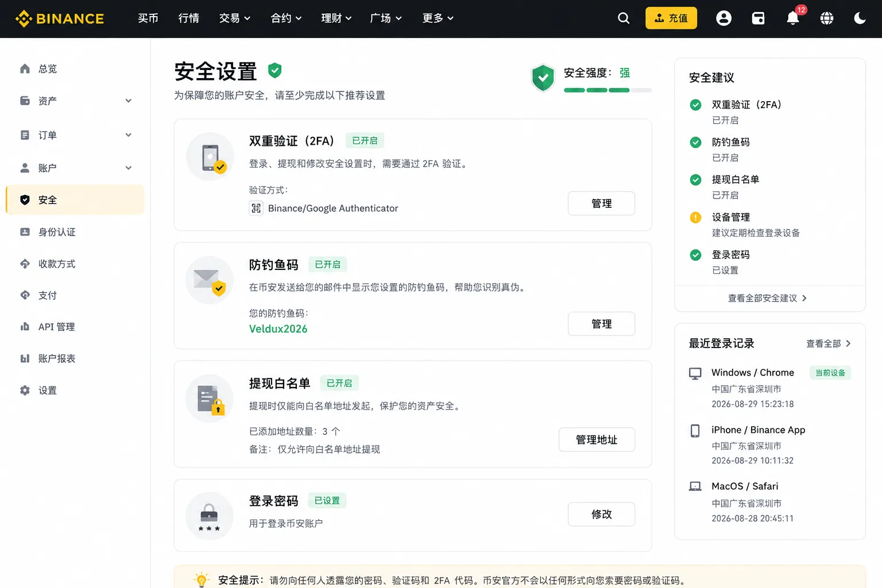Click the anti-phishing code Veldux2026
Viewport: 882px width, 588px height.
click(278, 329)
